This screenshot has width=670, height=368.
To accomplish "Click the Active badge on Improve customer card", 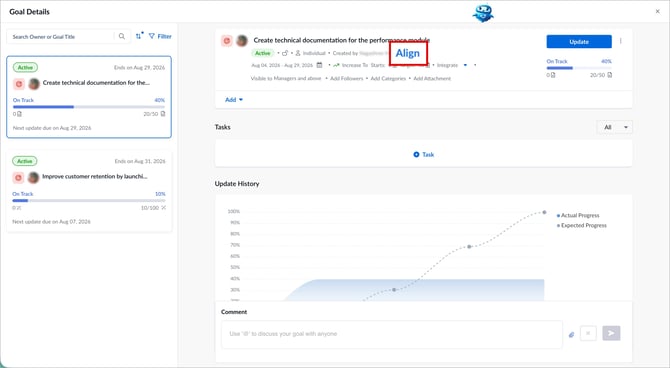I will (25, 161).
